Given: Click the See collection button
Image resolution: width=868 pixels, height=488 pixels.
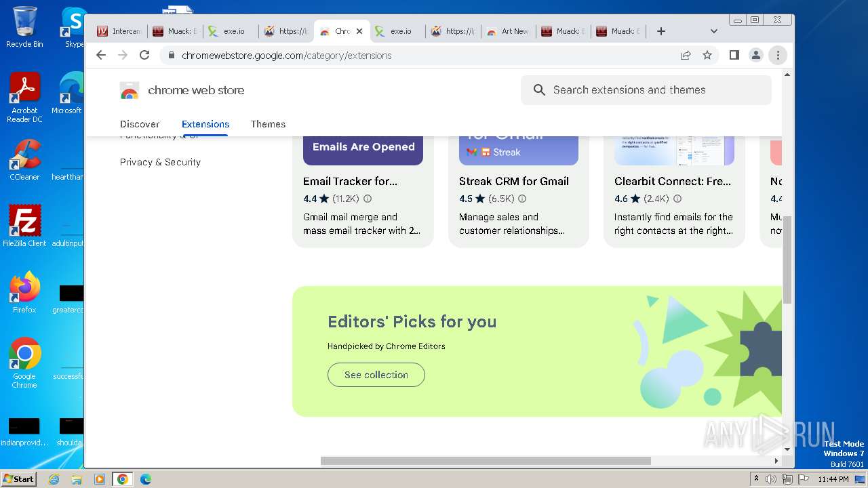Looking at the screenshot, I should [x=376, y=375].
